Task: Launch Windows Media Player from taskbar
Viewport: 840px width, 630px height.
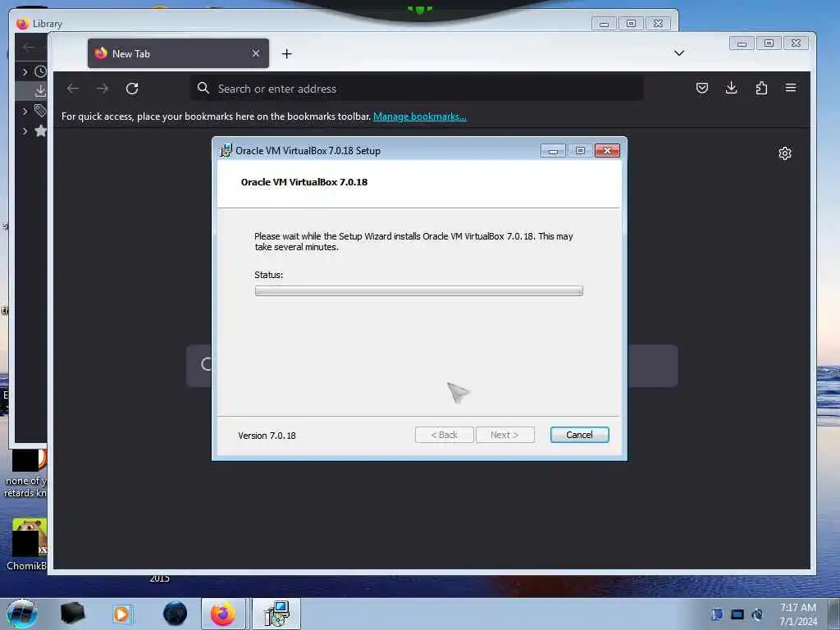Action: [x=121, y=614]
